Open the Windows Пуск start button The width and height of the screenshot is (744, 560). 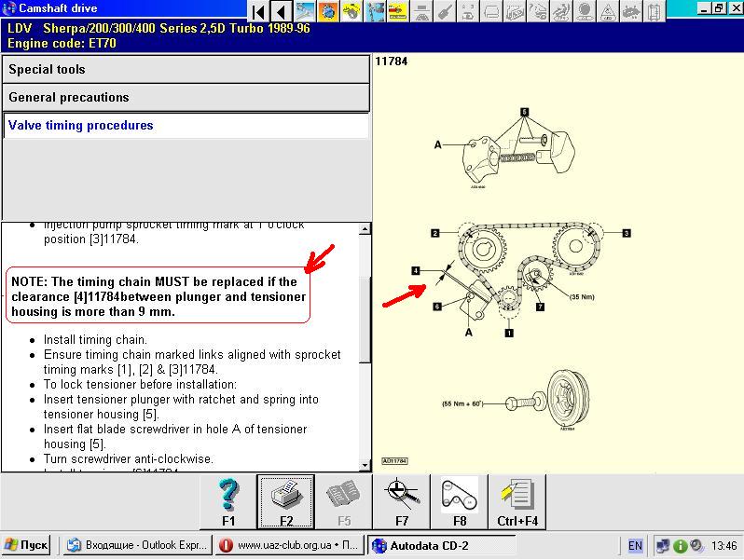(x=26, y=545)
